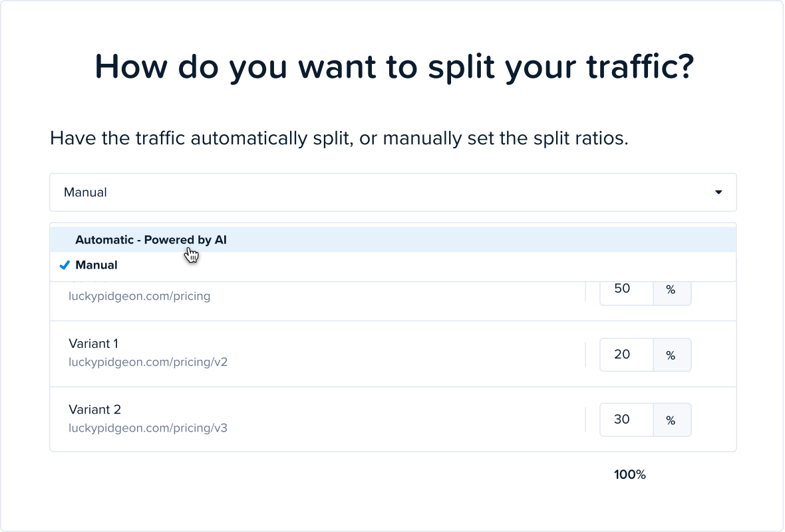This screenshot has height=532, width=785.
Task: Click the dropdown caret arrow icon
Action: coord(718,192)
